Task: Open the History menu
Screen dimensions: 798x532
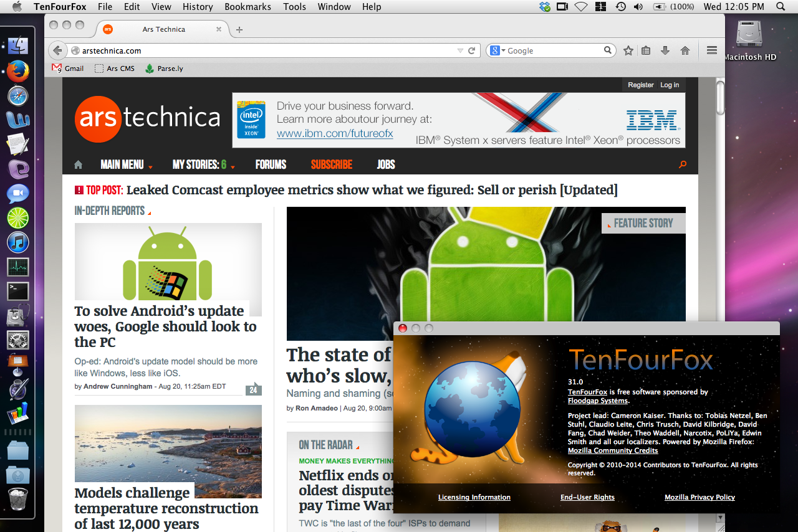Action: pyautogui.click(x=198, y=6)
